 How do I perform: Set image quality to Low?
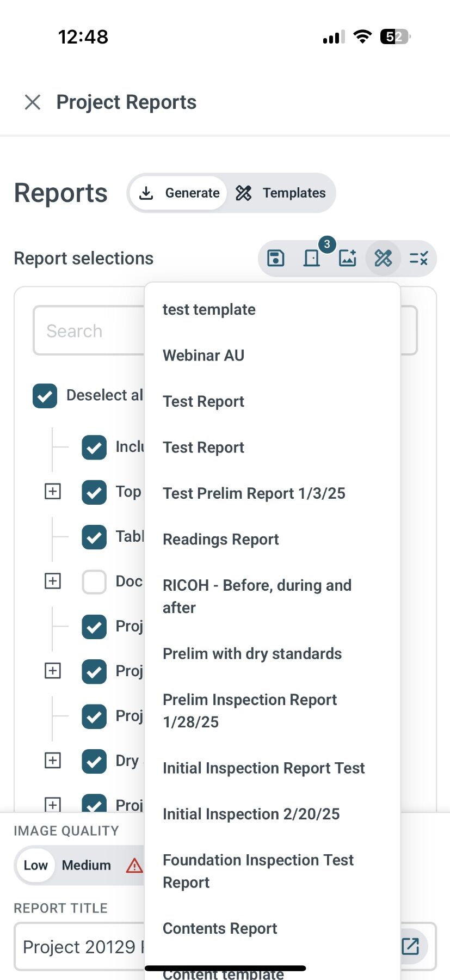click(35, 865)
